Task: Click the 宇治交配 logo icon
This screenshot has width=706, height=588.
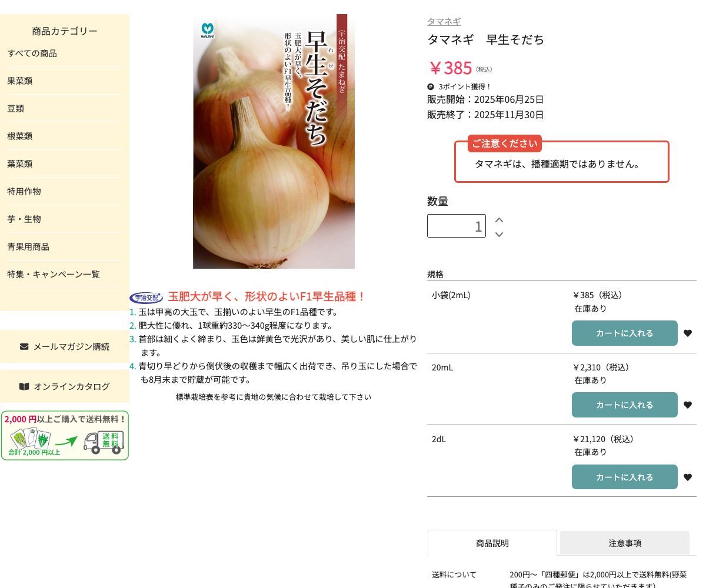Action: [146, 298]
